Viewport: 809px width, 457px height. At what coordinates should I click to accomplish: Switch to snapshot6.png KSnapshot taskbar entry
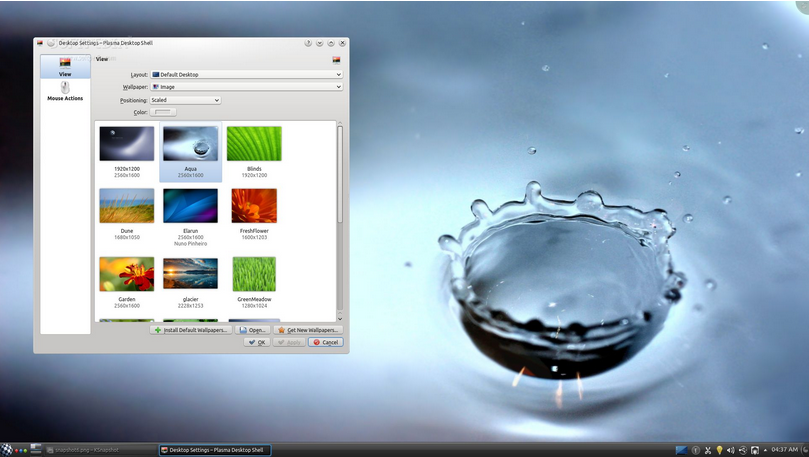click(x=100, y=450)
